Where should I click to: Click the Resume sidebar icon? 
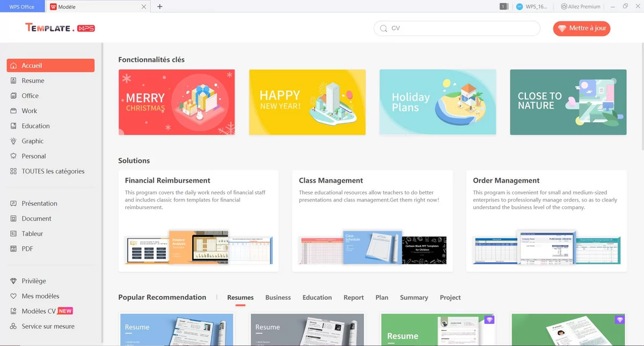13,81
